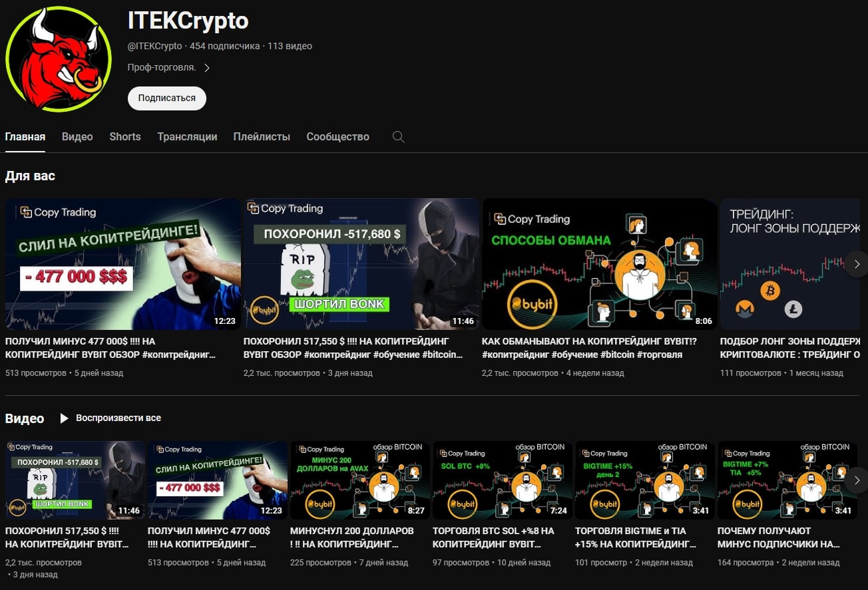Open small СЛИЛ НА КОПИТРЕЙДИНГЕ thumbnail in Видео row
This screenshot has height=590, width=868.
(218, 480)
